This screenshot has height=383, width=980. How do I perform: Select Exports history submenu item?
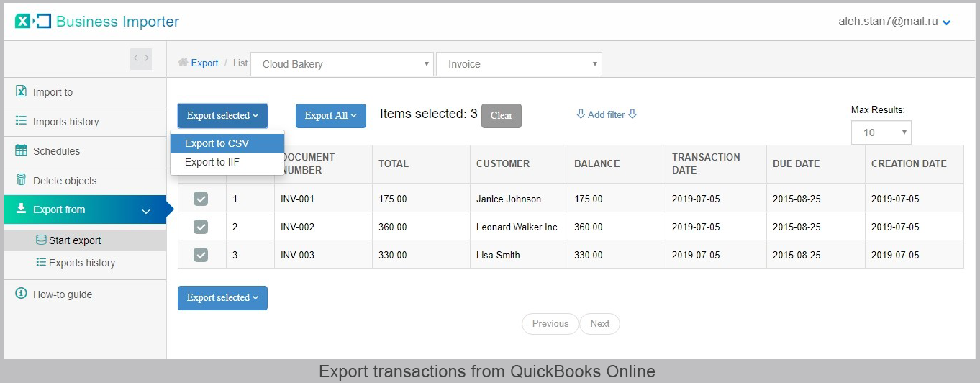pos(85,263)
